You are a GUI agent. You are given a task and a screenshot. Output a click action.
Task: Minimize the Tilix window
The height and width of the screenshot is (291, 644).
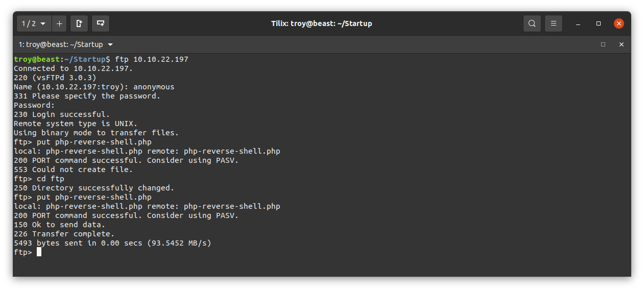click(x=578, y=23)
